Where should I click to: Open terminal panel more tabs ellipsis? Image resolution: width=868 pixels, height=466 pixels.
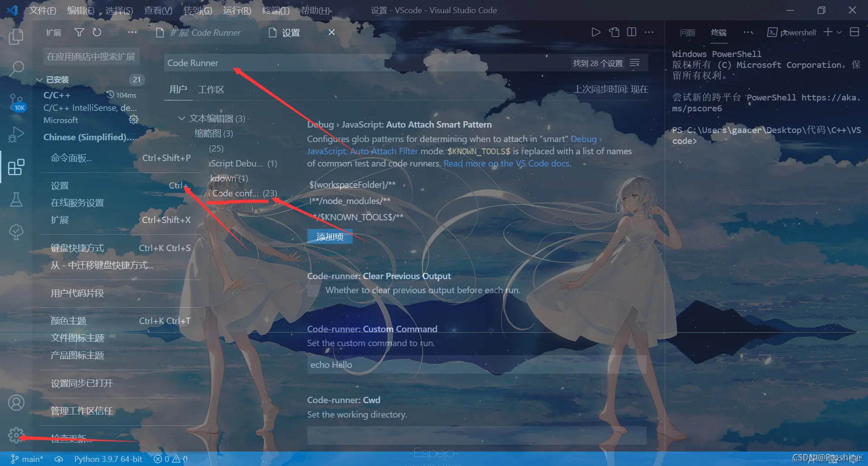point(748,33)
